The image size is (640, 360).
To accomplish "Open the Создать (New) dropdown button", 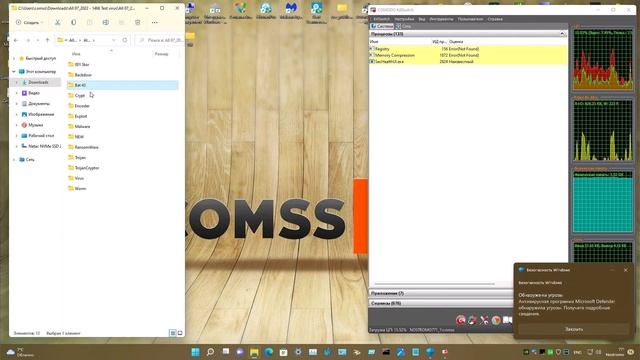I will (29, 22).
